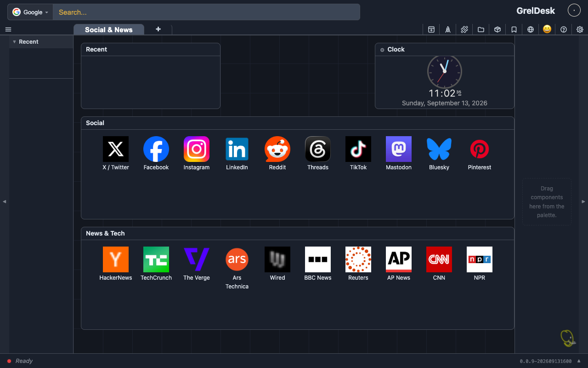The width and height of the screenshot is (588, 368).
Task: Launch the Instagram shortcut
Action: 197,154
